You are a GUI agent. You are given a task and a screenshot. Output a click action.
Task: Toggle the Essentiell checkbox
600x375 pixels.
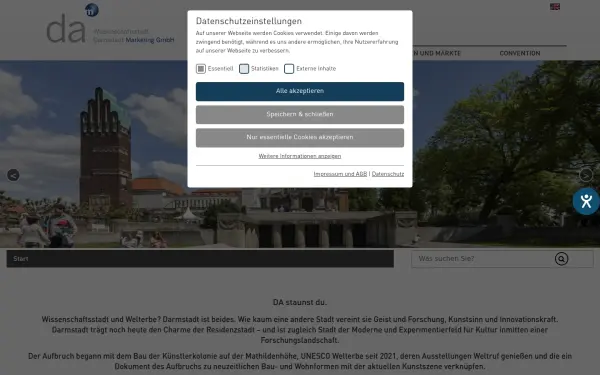click(x=201, y=68)
